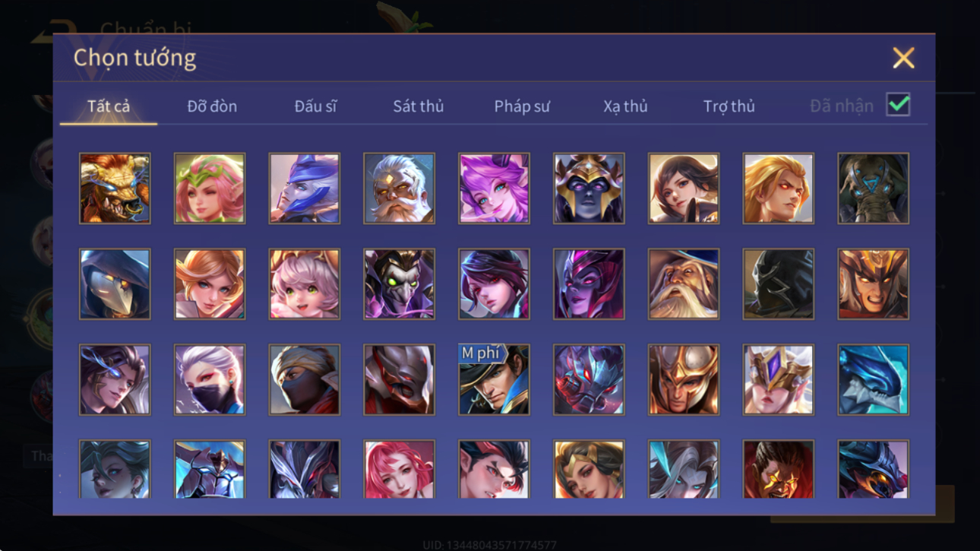Switch to the Đỡ đòn tab
The image size is (980, 551).
coord(212,106)
